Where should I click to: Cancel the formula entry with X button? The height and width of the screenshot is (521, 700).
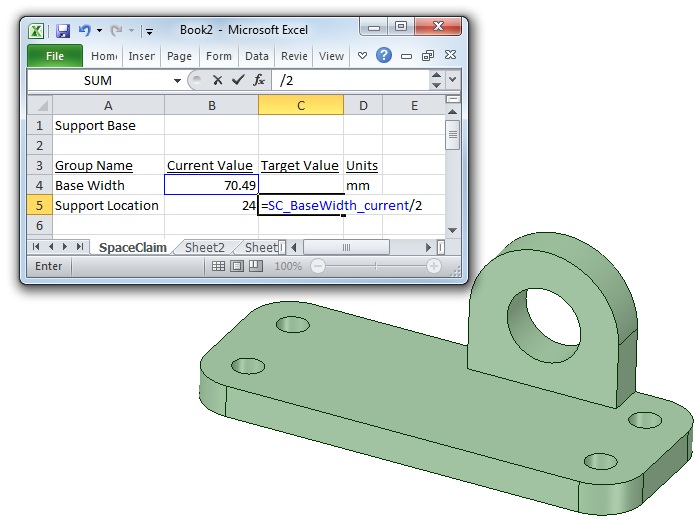[x=217, y=80]
